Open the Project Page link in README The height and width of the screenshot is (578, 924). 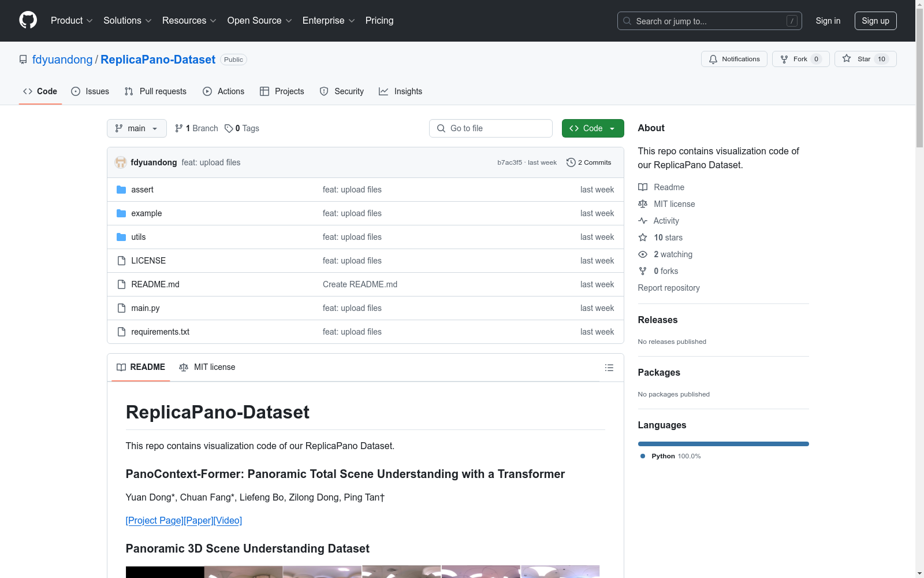point(155,520)
